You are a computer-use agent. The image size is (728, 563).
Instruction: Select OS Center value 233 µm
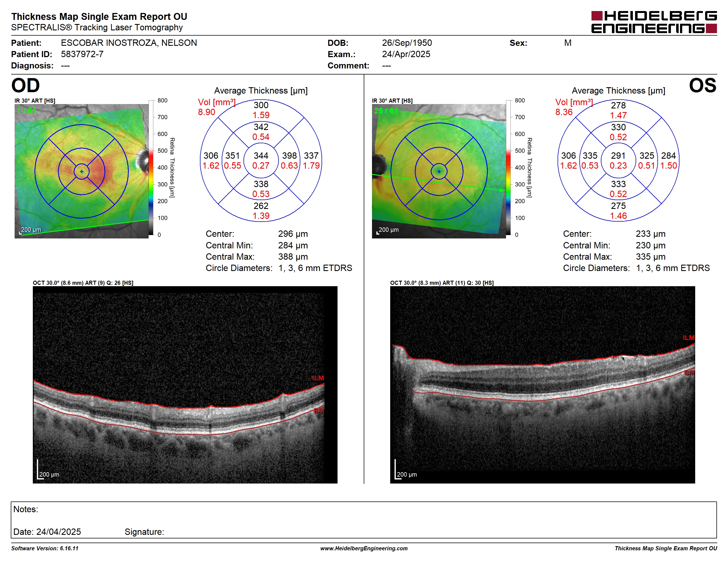pyautogui.click(x=651, y=234)
